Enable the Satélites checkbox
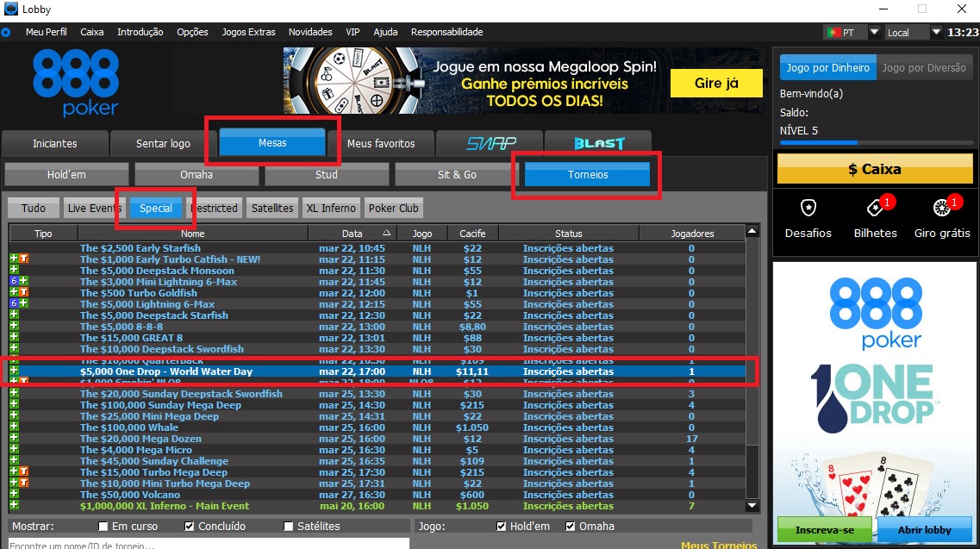 point(288,527)
